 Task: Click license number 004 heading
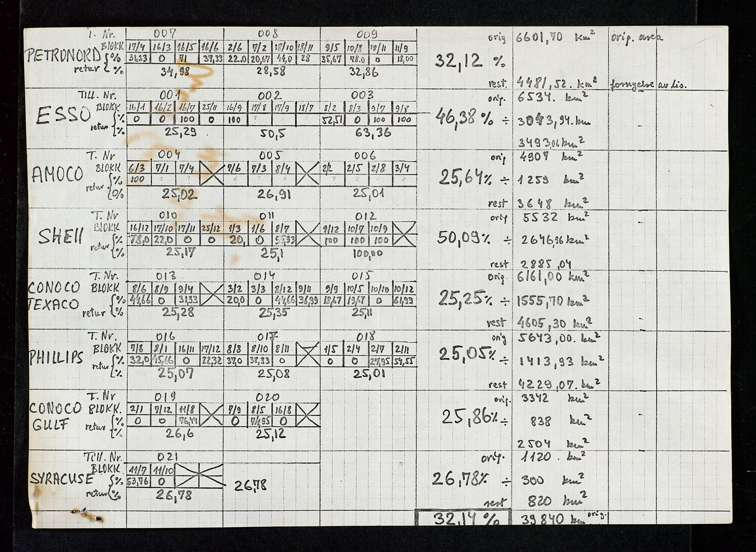click(169, 154)
